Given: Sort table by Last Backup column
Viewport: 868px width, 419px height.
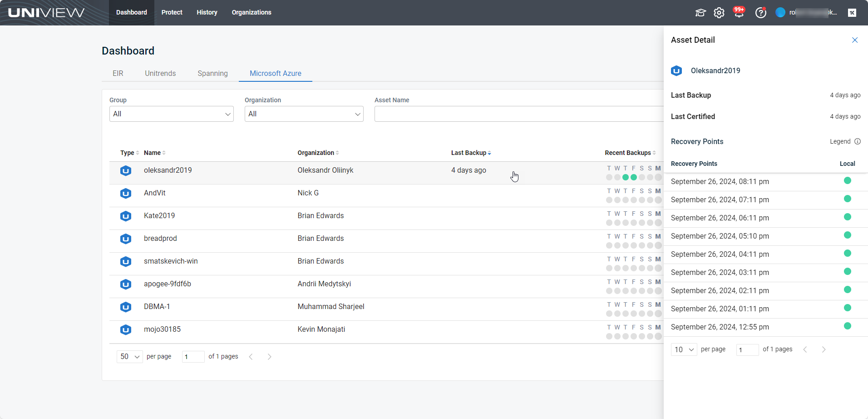Looking at the screenshot, I should tap(471, 153).
